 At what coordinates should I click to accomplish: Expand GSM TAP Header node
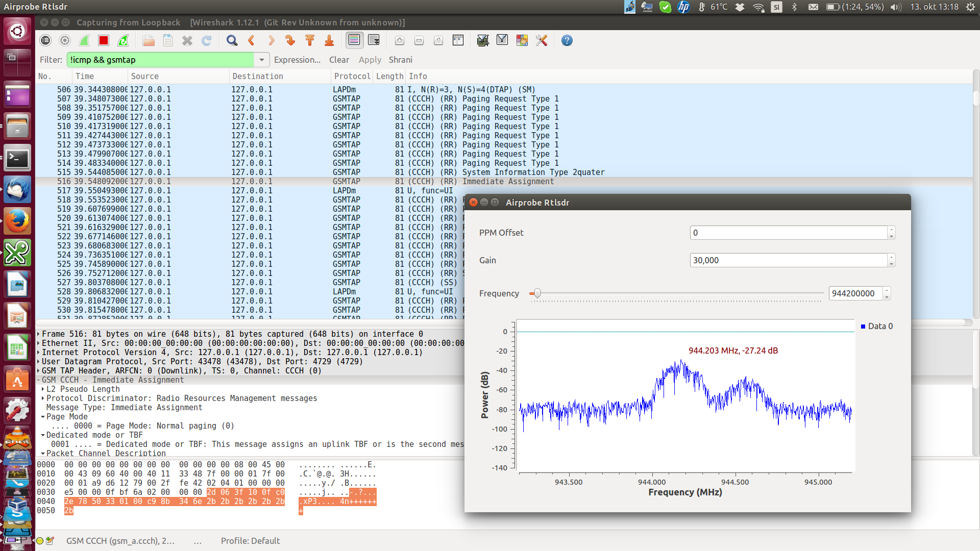click(x=39, y=371)
